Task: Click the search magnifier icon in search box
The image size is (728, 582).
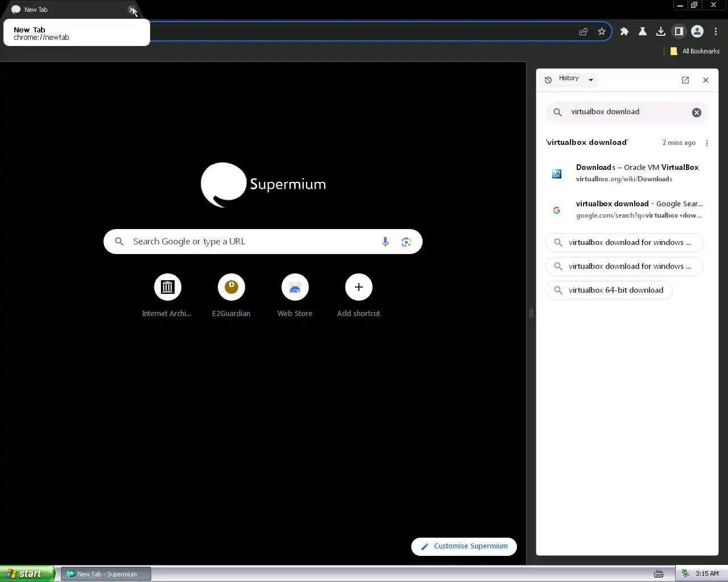Action: [119, 242]
